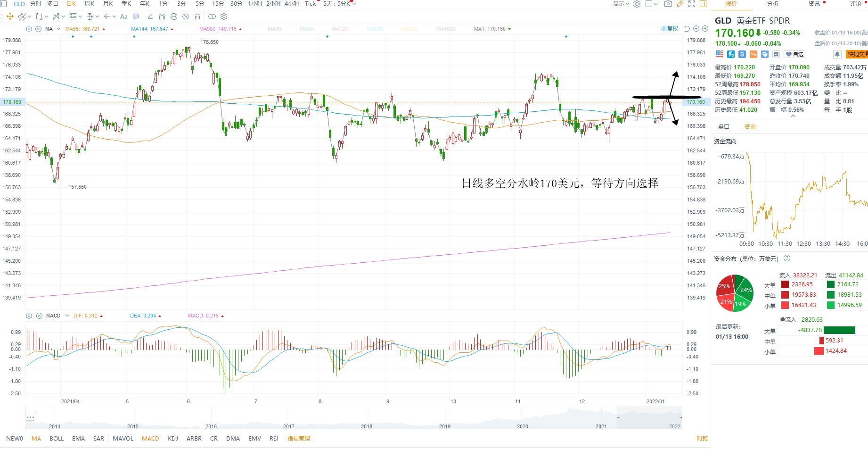Open the drawing toolbar settings gear
The image size is (868, 450).
tap(224, 17)
